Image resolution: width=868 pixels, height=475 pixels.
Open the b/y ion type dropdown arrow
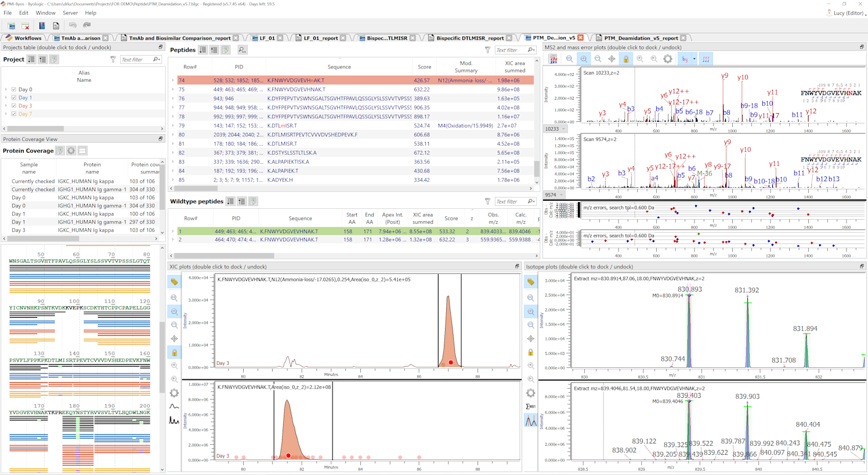pyautogui.click(x=694, y=59)
